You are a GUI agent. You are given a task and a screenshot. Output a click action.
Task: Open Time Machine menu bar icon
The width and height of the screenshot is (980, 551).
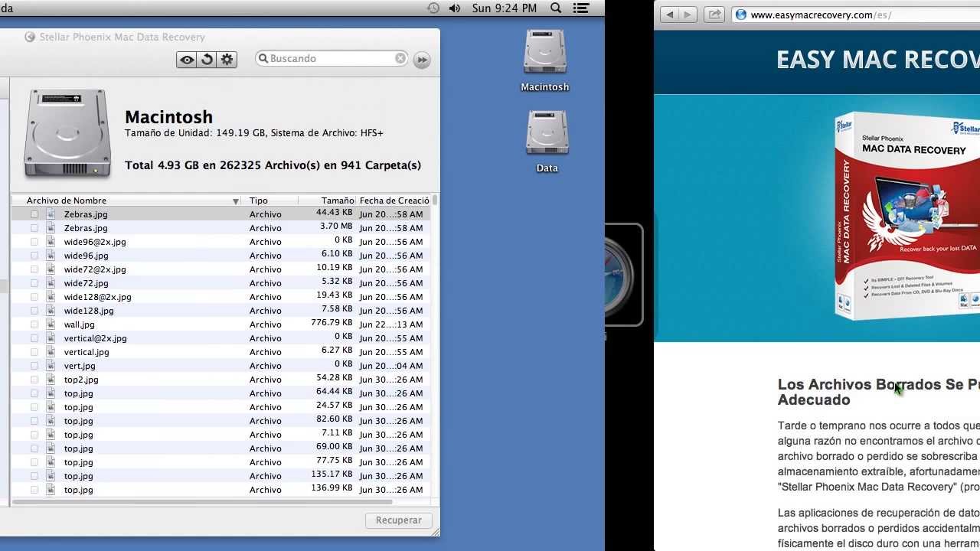(x=433, y=8)
